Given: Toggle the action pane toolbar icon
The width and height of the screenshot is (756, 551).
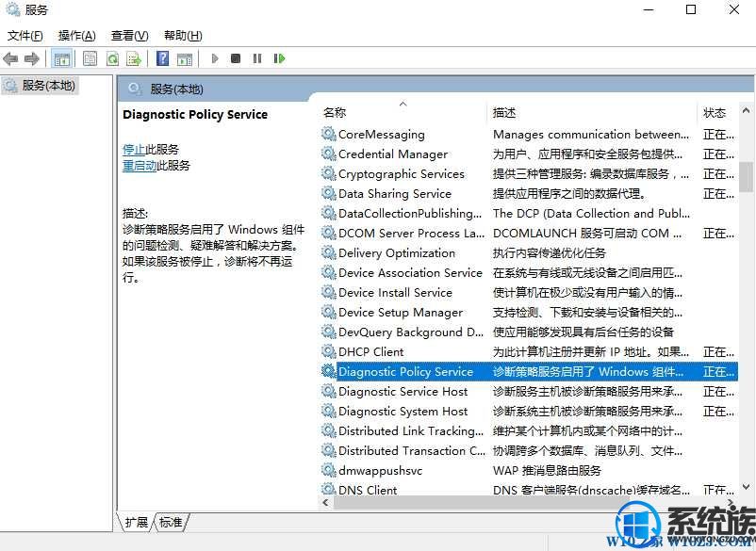Looking at the screenshot, I should click(185, 58).
